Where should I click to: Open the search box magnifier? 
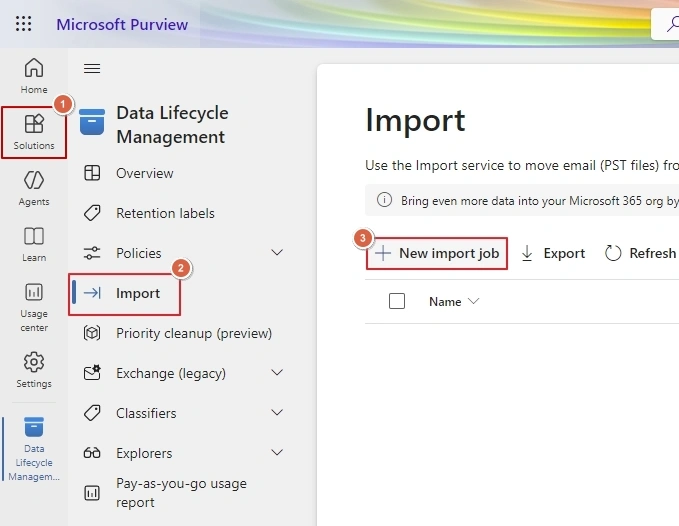[x=673, y=24]
